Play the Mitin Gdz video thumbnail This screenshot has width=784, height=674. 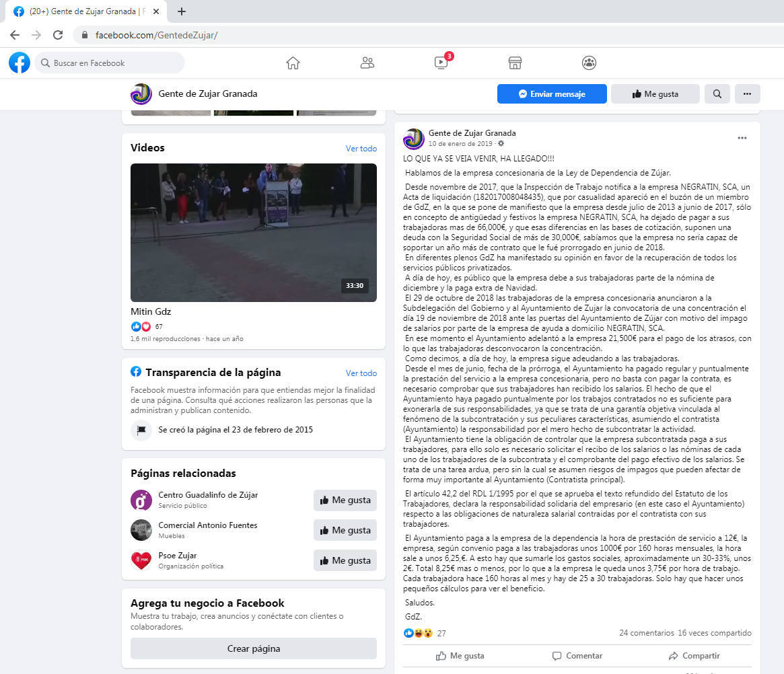coord(253,233)
